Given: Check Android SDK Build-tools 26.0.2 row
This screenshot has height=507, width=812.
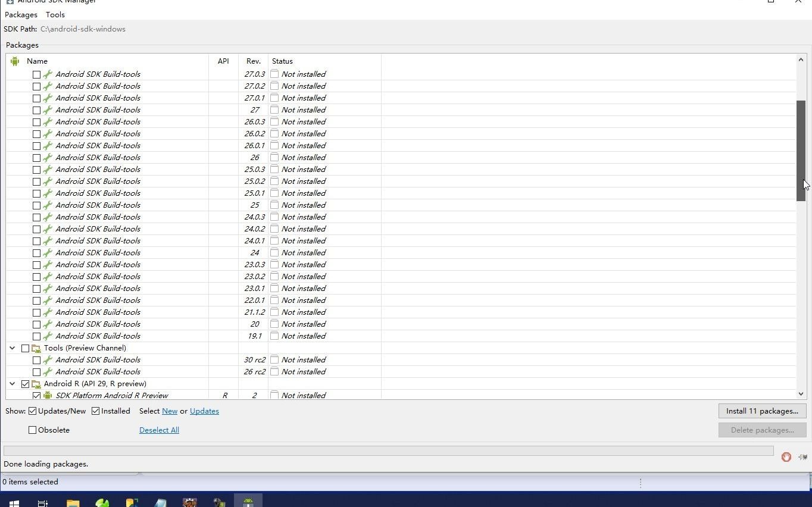Looking at the screenshot, I should [x=36, y=134].
